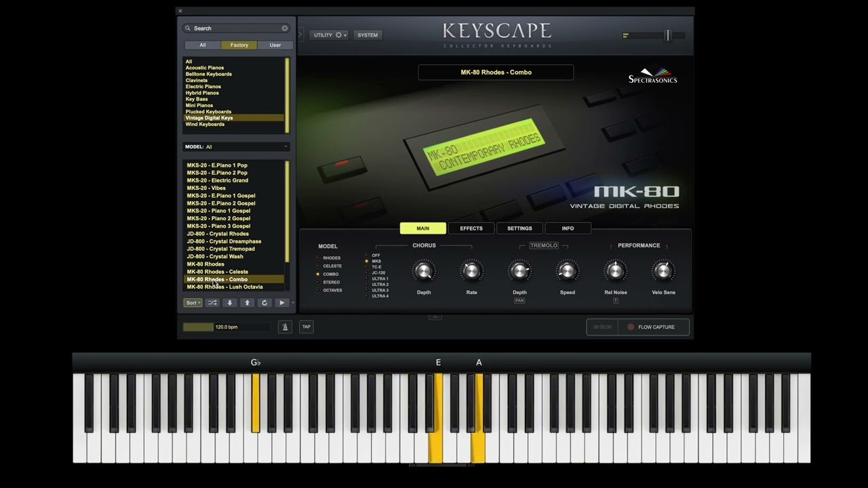The image size is (868, 488).
Task: Turn chorus OFF option
Action: point(373,256)
